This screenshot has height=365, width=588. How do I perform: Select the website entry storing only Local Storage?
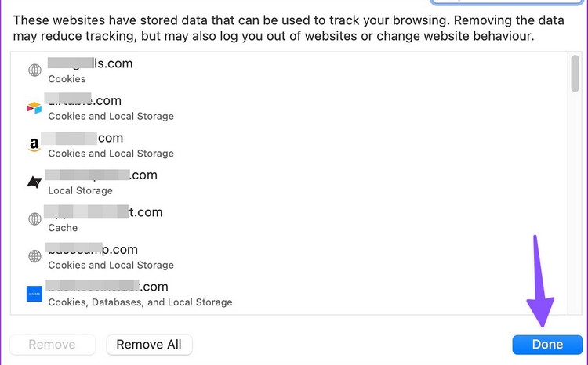[235, 182]
